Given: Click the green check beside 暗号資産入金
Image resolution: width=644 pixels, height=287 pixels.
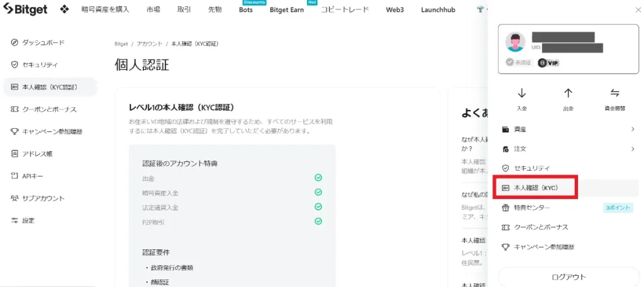Looking at the screenshot, I should click(318, 192).
